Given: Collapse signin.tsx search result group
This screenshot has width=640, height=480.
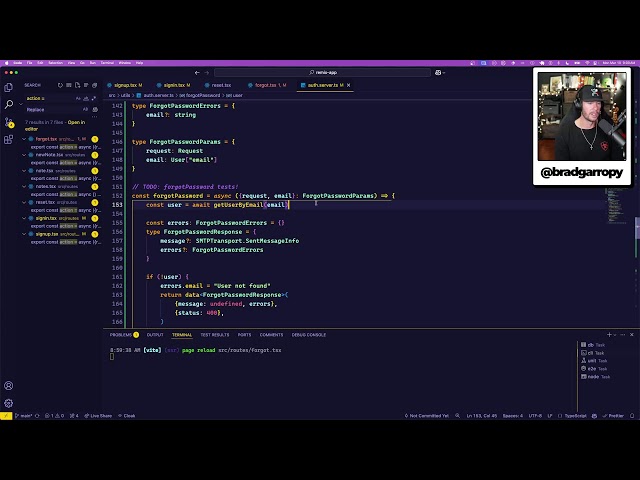Looking at the screenshot, I should click(x=24, y=218).
